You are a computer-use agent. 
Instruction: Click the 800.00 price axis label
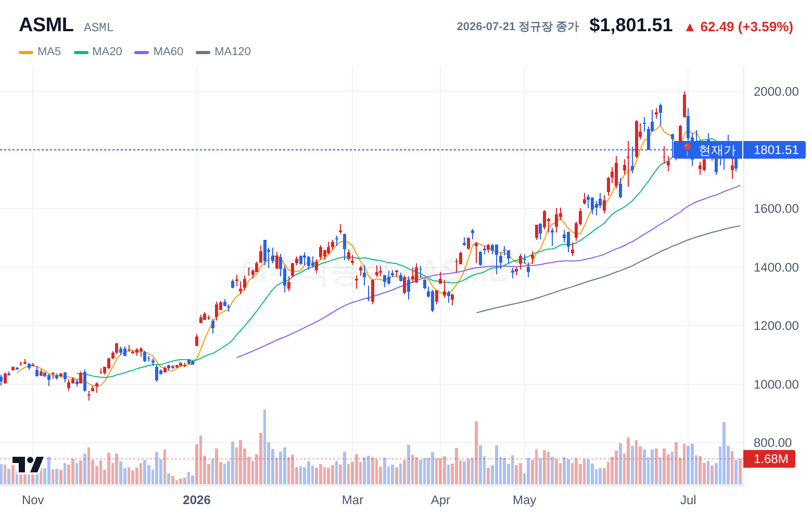772,443
